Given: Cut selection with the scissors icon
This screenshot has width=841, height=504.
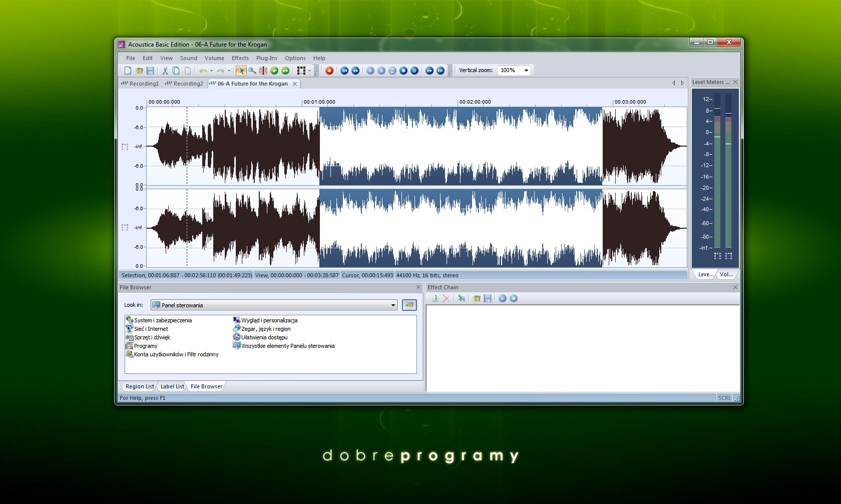Looking at the screenshot, I should [165, 71].
